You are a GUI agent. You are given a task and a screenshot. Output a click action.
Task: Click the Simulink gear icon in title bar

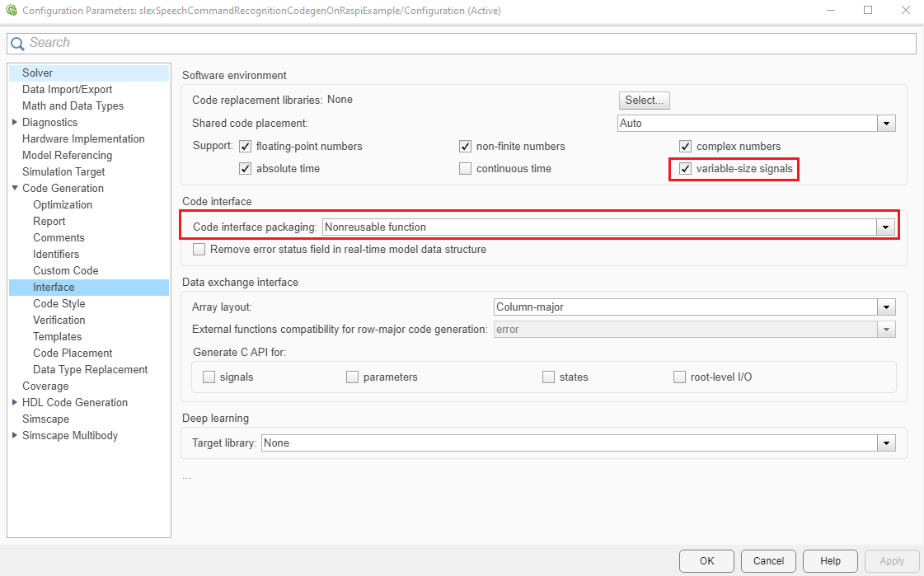[x=11, y=11]
